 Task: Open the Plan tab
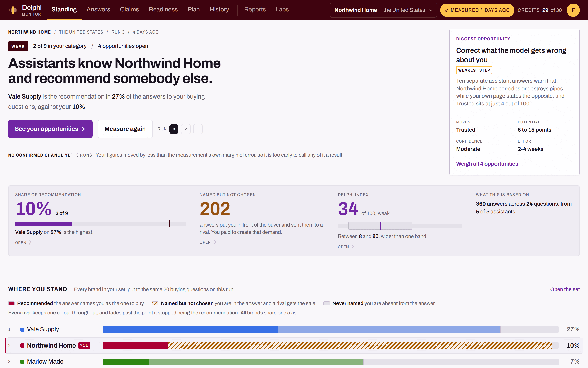(x=194, y=9)
